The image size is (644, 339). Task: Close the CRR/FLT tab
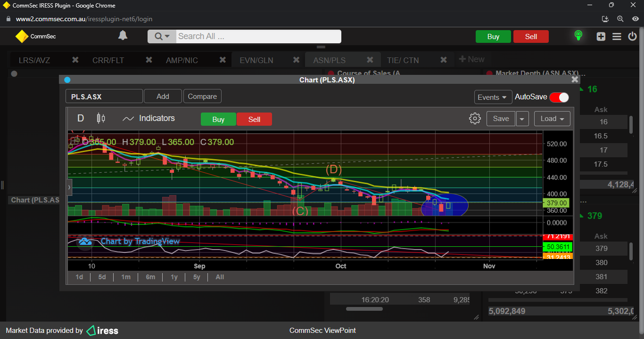[x=149, y=60]
